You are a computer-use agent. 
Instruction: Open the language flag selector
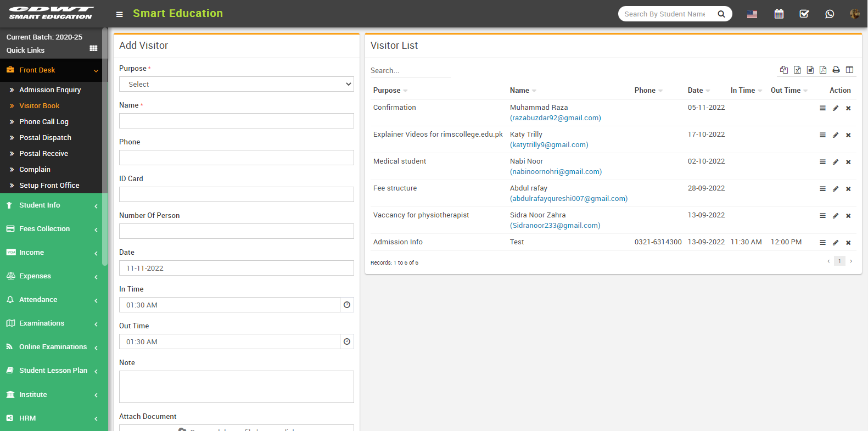(x=752, y=14)
